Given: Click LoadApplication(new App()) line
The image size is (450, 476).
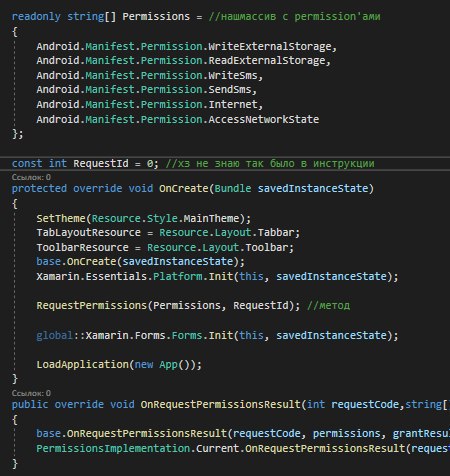Looking at the screenshot, I should 119,364.
